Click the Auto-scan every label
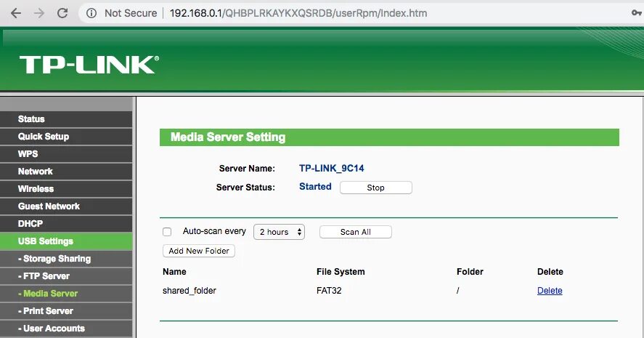 [214, 231]
